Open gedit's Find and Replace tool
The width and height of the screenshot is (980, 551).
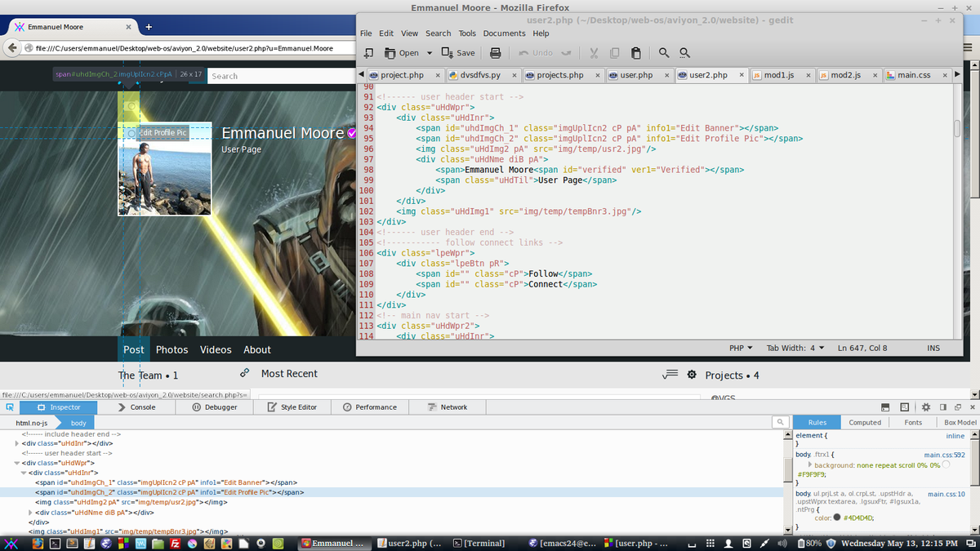(685, 53)
